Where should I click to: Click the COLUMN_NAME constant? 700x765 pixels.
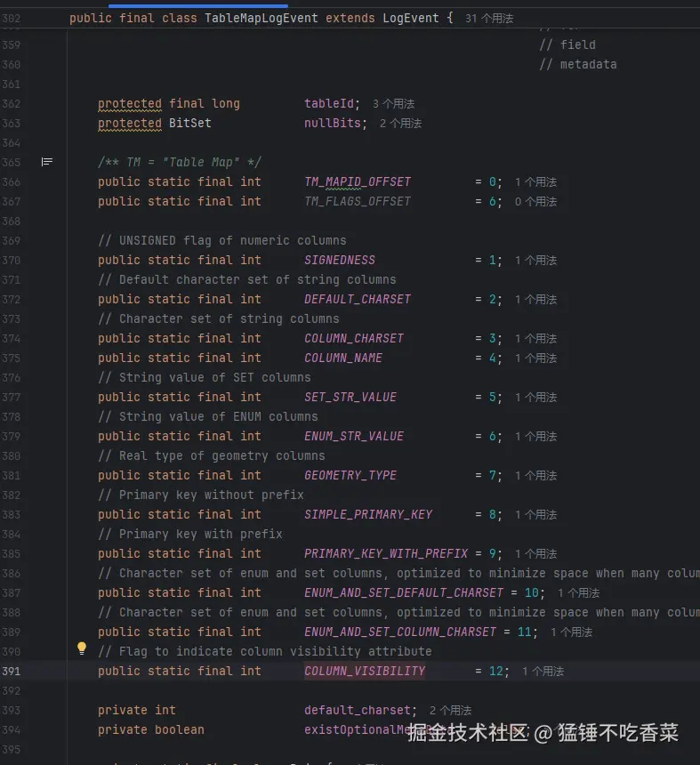(343, 358)
